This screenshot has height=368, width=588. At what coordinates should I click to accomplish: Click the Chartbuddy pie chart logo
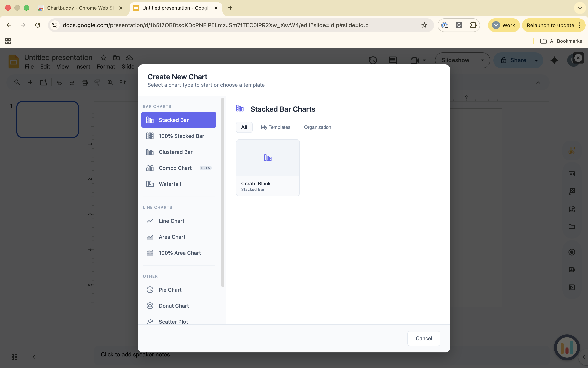[566, 348]
